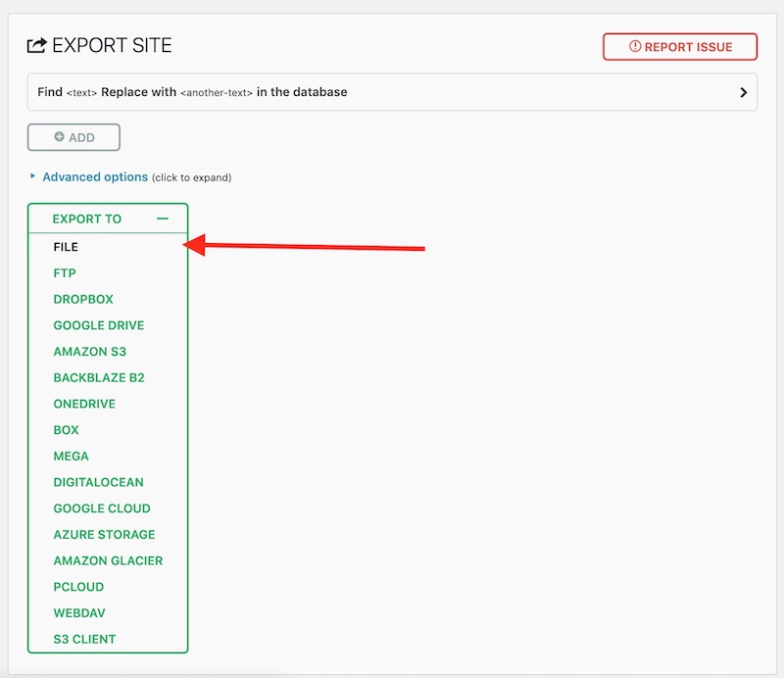Select AZURE STORAGE export option
Image resolution: width=784 pixels, height=678 pixels.
(x=104, y=535)
